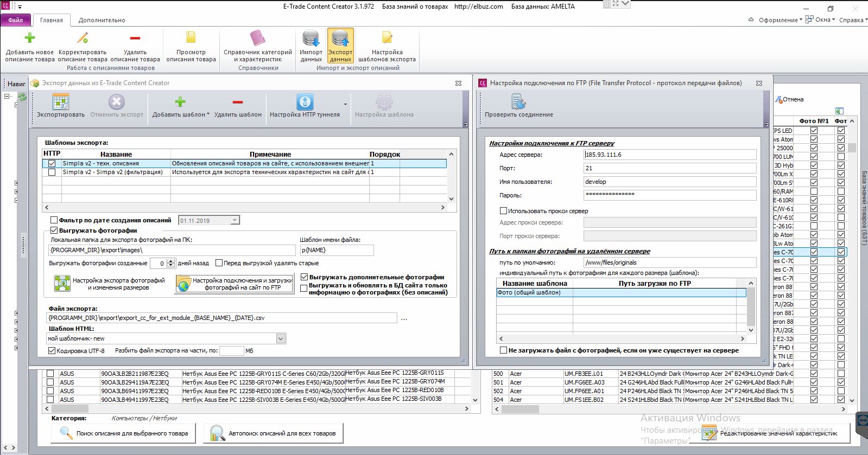The width and height of the screenshot is (868, 455).
Task: Click 'Добавить шаблон' green plus icon
Action: [180, 101]
